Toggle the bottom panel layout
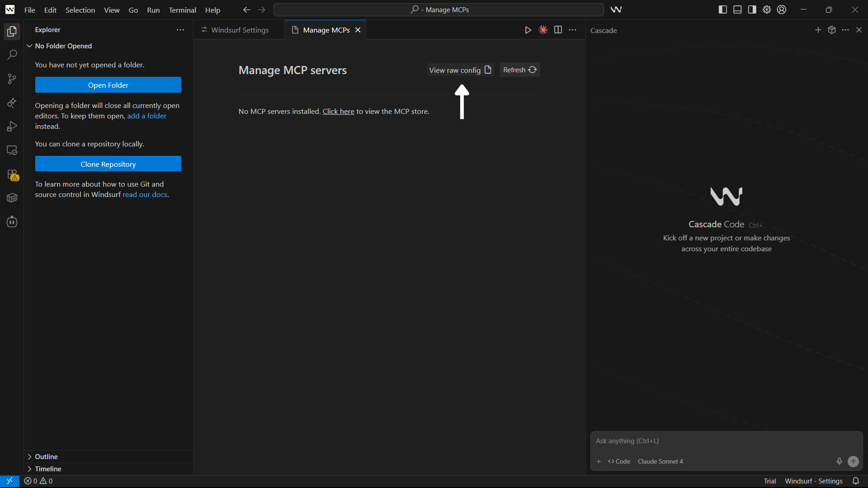868x488 pixels. coord(737,9)
